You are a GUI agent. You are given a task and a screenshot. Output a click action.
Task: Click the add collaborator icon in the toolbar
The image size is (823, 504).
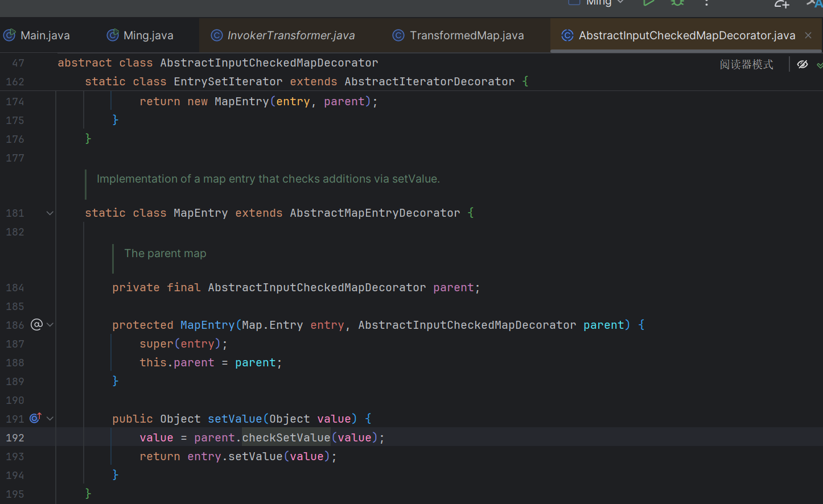(x=781, y=4)
